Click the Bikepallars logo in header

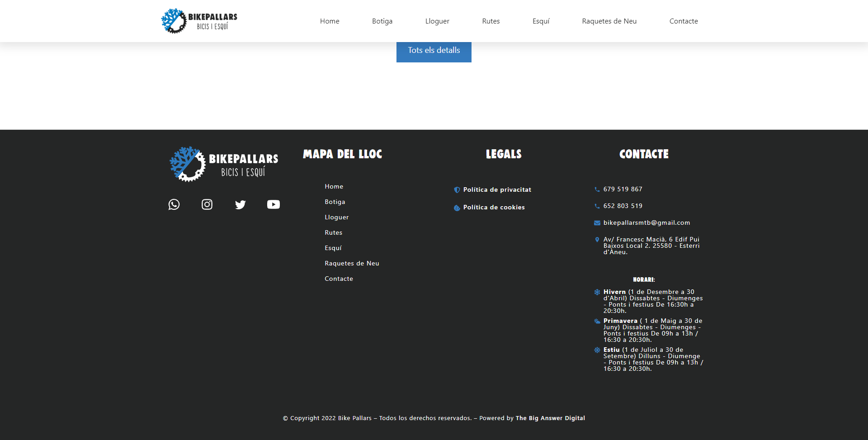click(199, 21)
